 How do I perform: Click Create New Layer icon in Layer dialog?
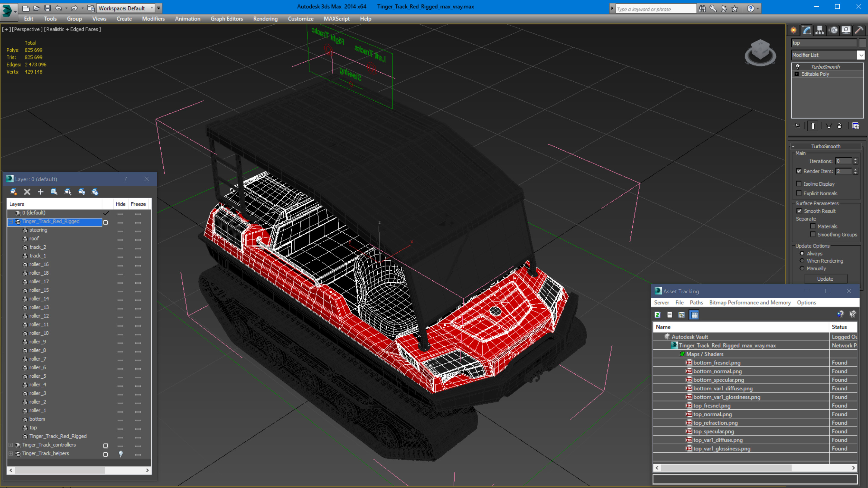14,192
